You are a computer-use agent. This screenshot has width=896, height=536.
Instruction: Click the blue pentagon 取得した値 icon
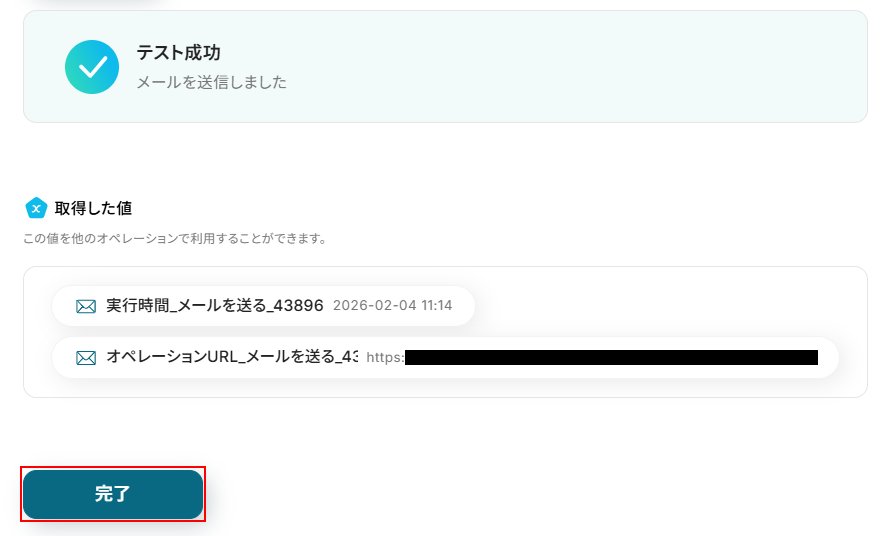(36, 208)
